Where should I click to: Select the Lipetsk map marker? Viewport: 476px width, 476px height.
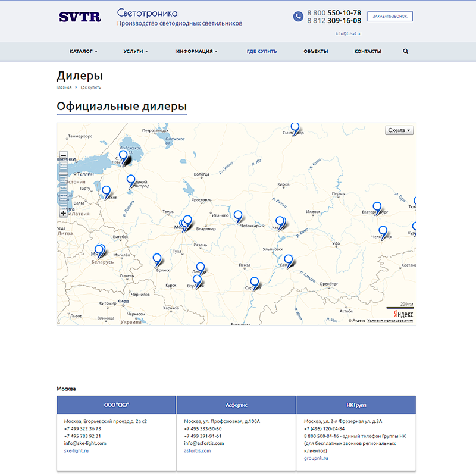tap(200, 269)
